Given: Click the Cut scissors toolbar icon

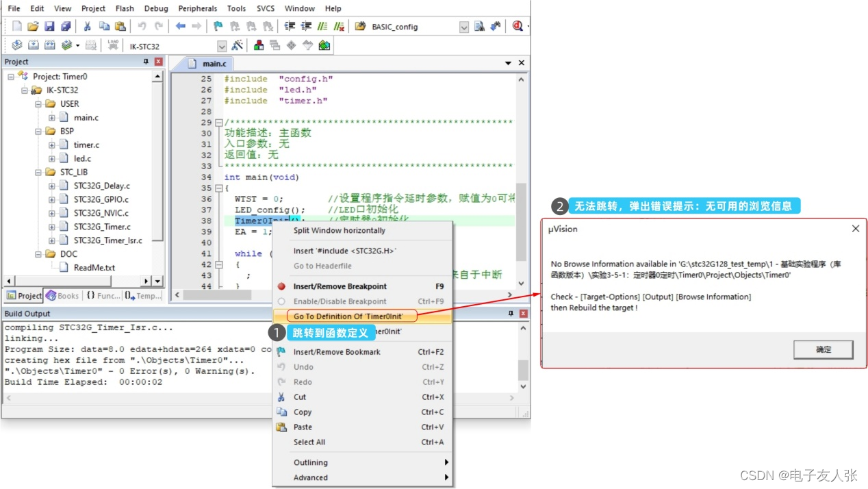Looking at the screenshot, I should tap(87, 26).
